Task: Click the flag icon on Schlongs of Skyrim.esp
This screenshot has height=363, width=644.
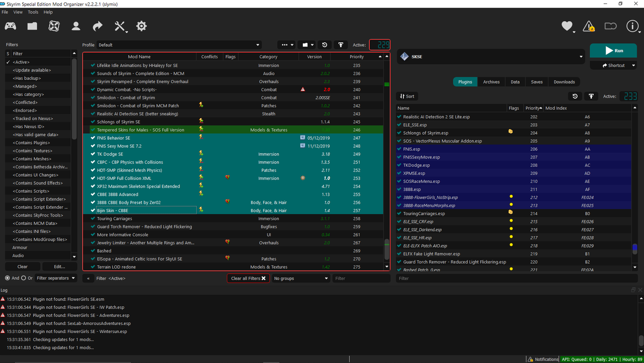Action: (510, 133)
